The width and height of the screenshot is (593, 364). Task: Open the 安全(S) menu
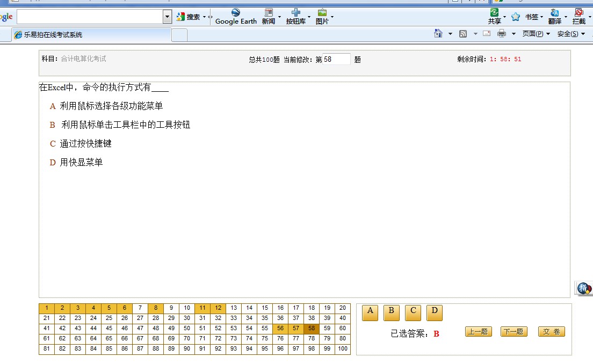click(x=571, y=34)
